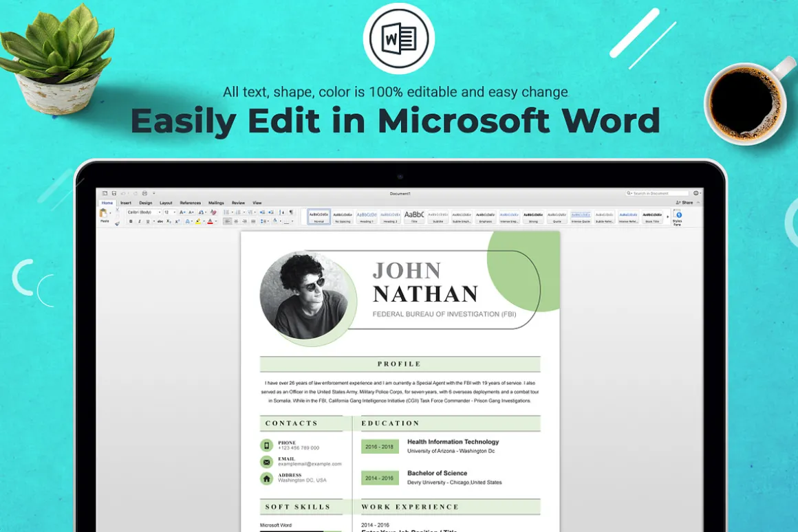This screenshot has width=798, height=532.
Task: Toggle Underline formatting
Action: (x=148, y=221)
